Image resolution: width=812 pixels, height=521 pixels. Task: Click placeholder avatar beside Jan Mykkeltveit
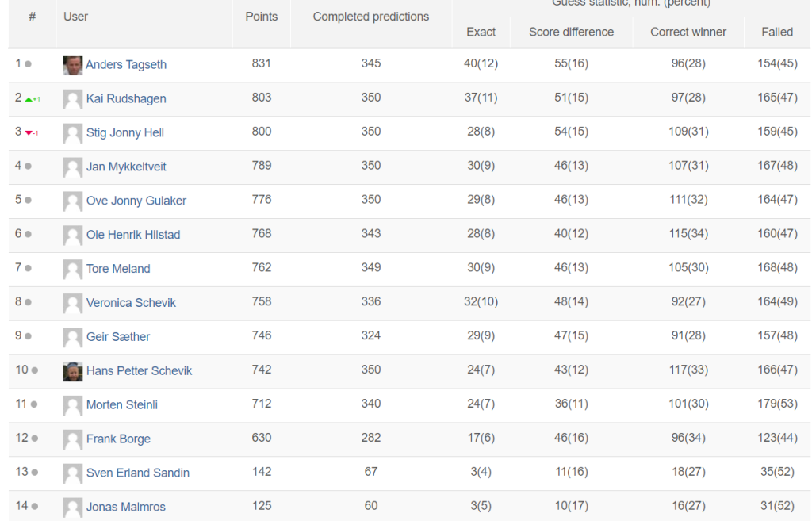(x=72, y=167)
